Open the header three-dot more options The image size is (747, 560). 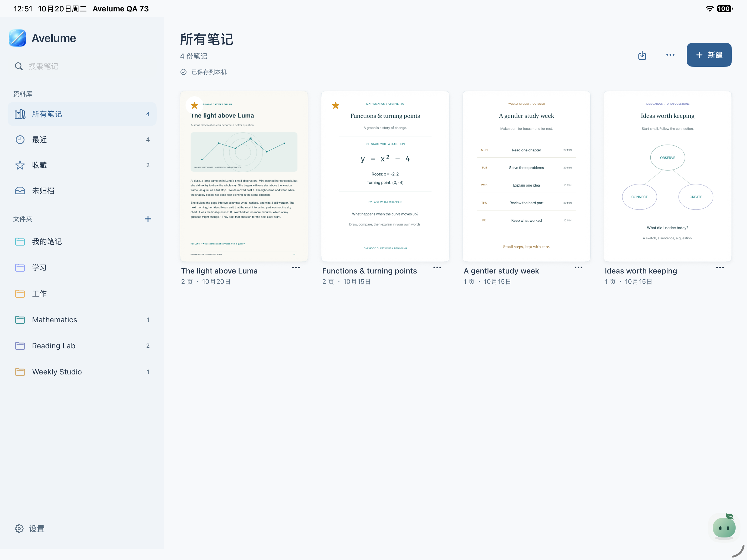click(670, 55)
